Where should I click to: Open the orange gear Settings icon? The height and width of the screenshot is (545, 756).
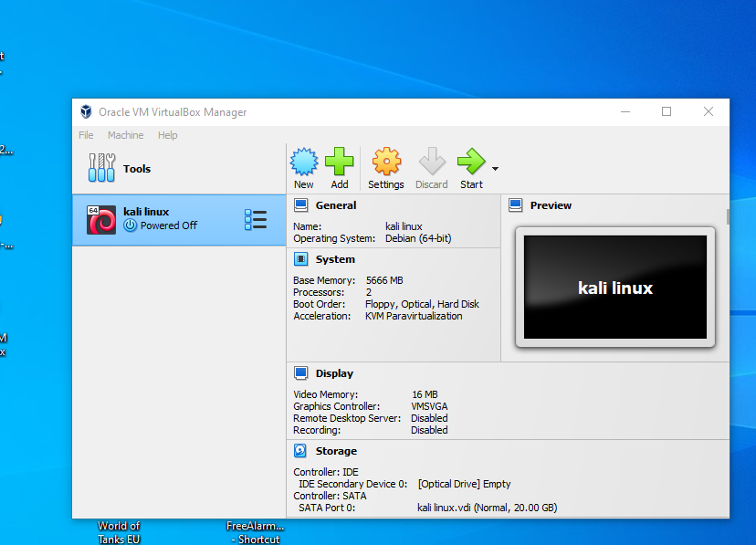coord(386,162)
